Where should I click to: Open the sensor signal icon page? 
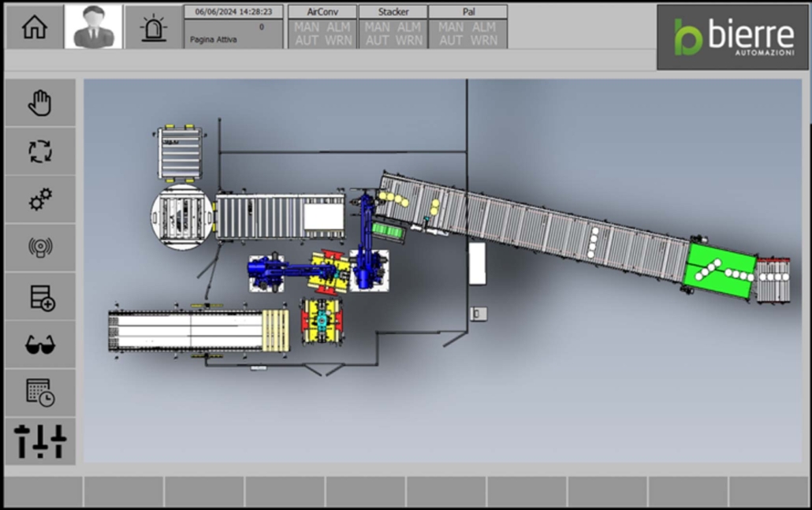(x=40, y=248)
